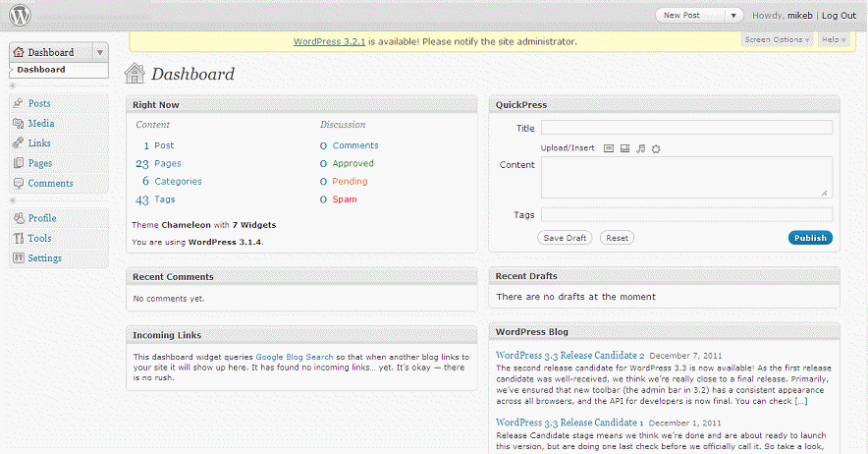Screen dimensions: 868x454
Task: Click the Profile users icon
Action: pos(19,218)
